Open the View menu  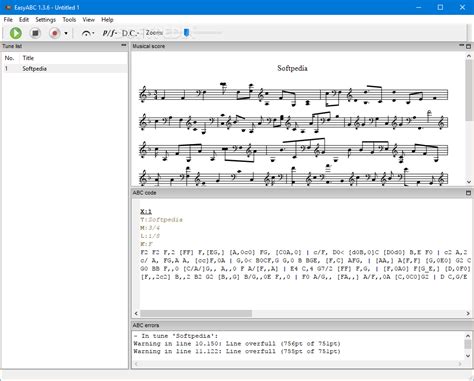pos(88,20)
